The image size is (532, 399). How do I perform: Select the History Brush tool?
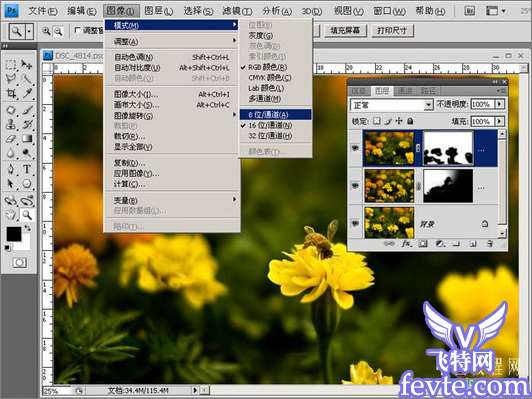click(26, 125)
